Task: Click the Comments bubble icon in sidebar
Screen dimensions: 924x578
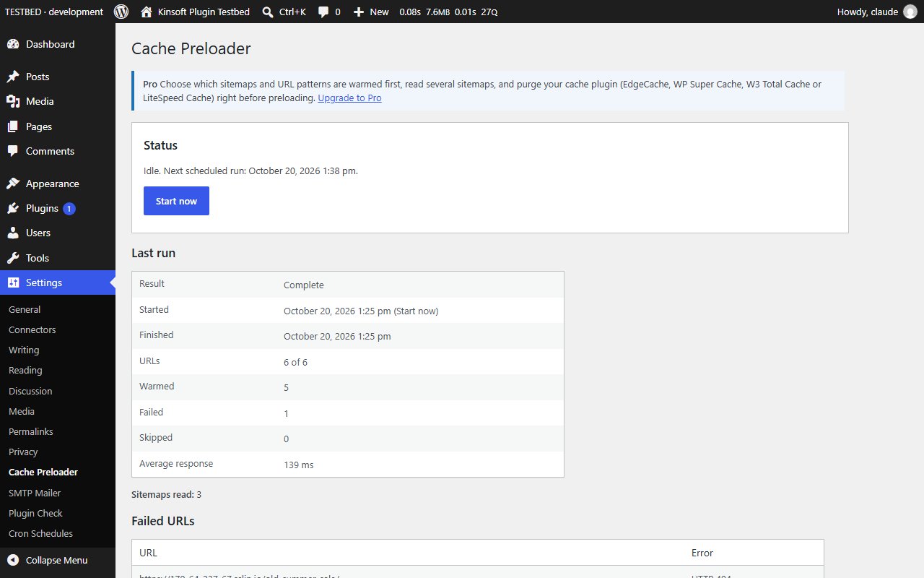Action: [13, 151]
